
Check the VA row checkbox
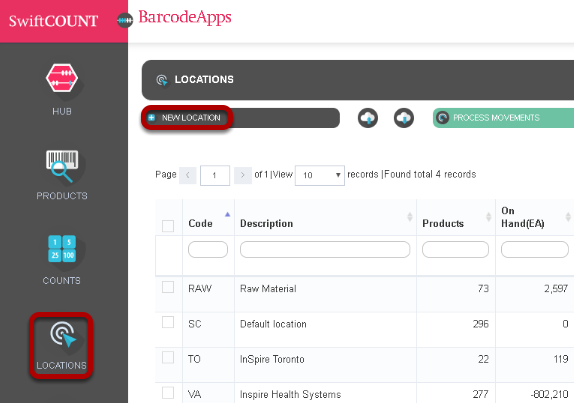pos(168,393)
